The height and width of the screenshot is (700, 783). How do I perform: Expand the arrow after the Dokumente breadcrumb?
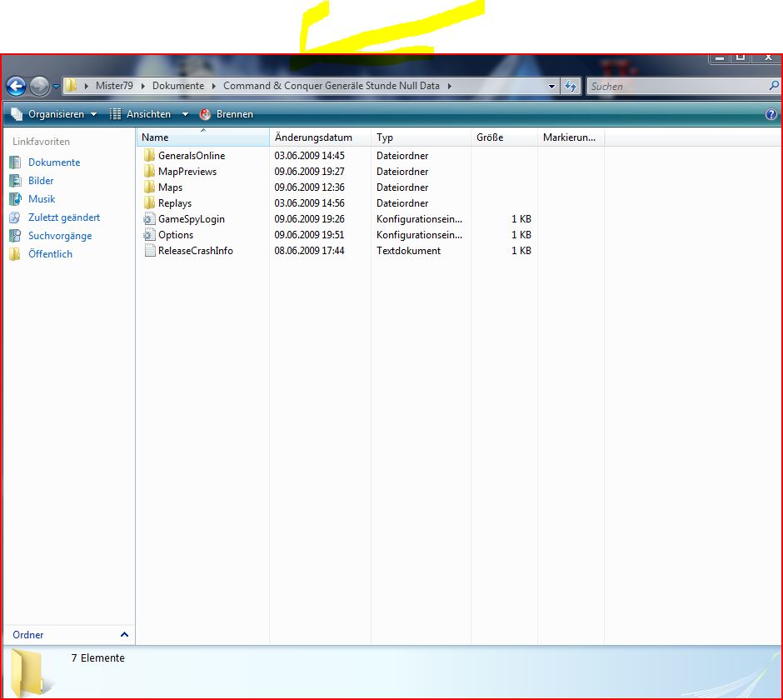click(214, 86)
